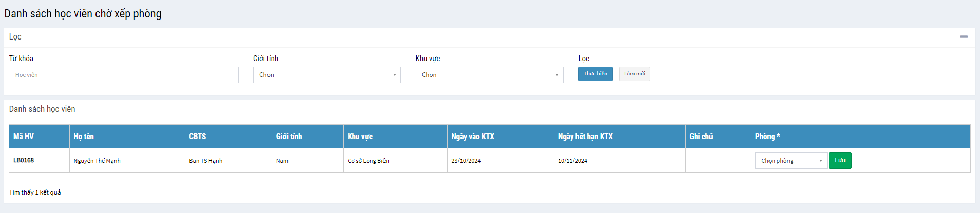Click the Khu vực table column header
The height and width of the screenshot is (213, 980).
pos(360,137)
